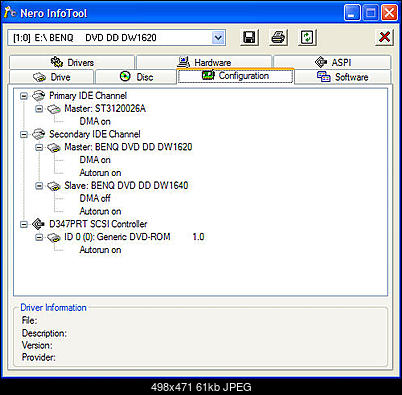Screen dimensions: 402x395
Task: Select the E:\ BENQ DVD DD DW1620 combo box
Action: pos(117,38)
